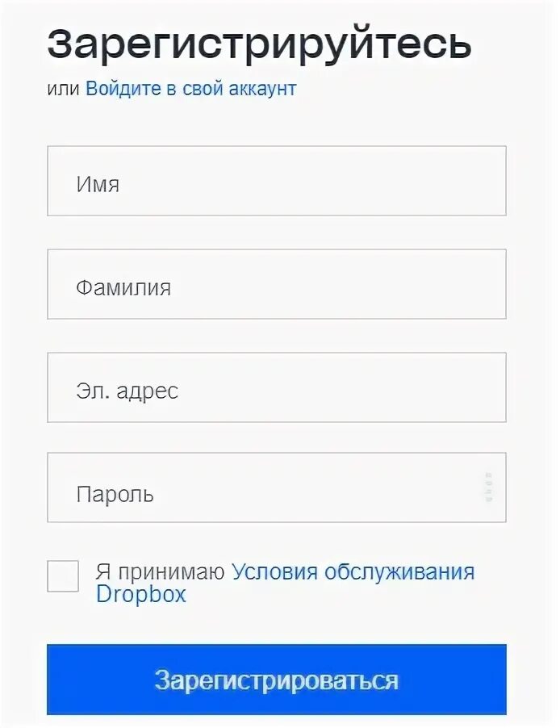Click the 'Зарегистрируйтесь' page heading

coord(260,45)
